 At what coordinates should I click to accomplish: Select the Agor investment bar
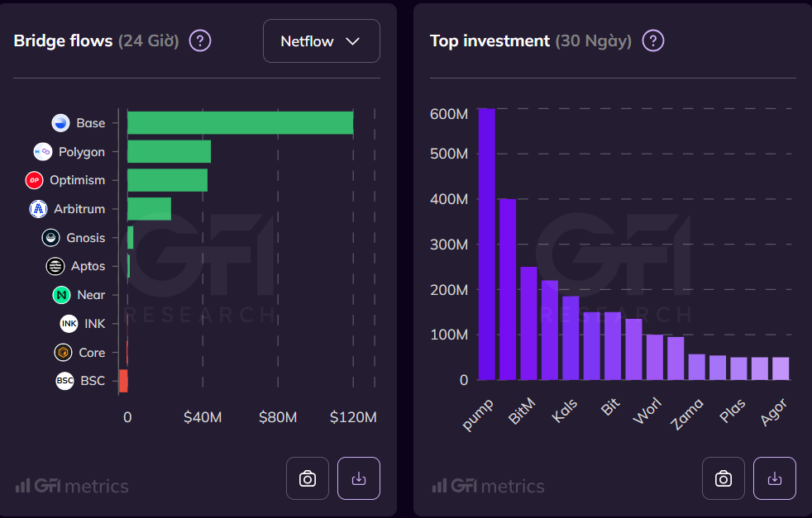781,369
